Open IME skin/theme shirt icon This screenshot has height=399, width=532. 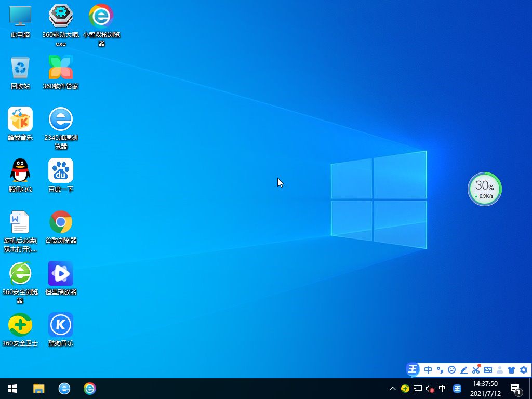(x=512, y=370)
